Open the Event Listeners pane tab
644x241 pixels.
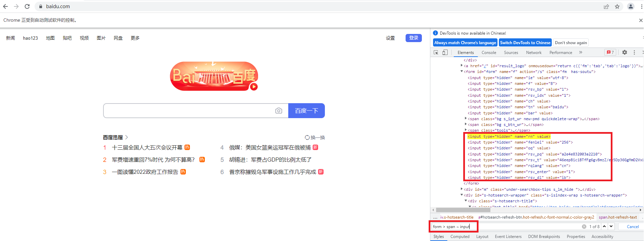click(508, 237)
